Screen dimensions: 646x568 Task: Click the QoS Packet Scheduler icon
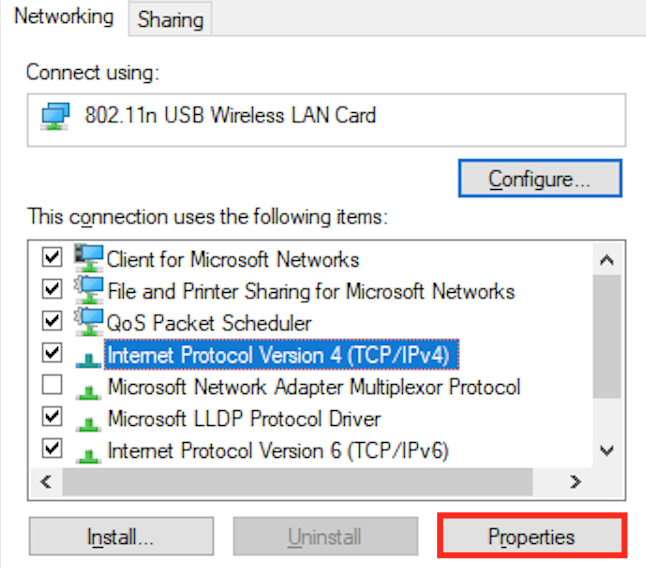click(x=90, y=322)
